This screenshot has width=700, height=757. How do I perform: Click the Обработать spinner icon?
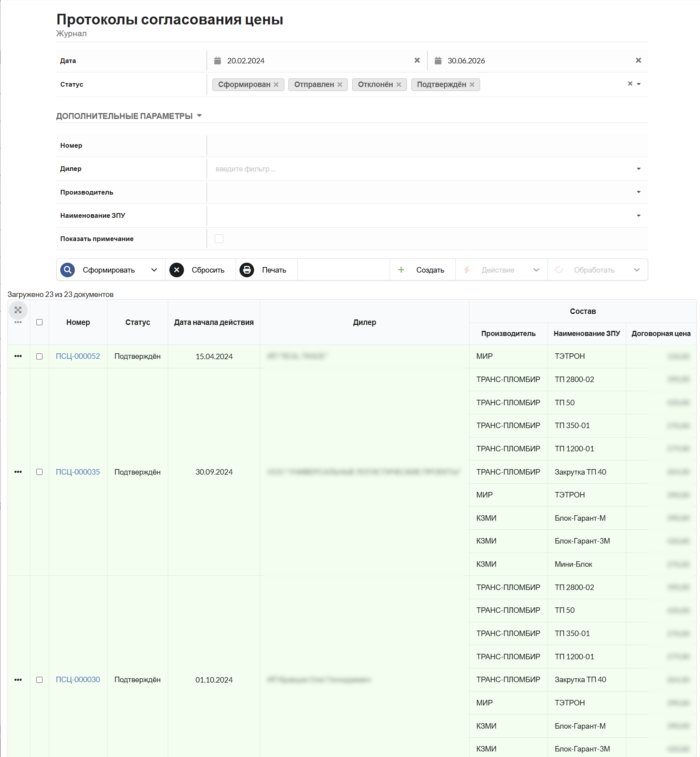pyautogui.click(x=559, y=270)
